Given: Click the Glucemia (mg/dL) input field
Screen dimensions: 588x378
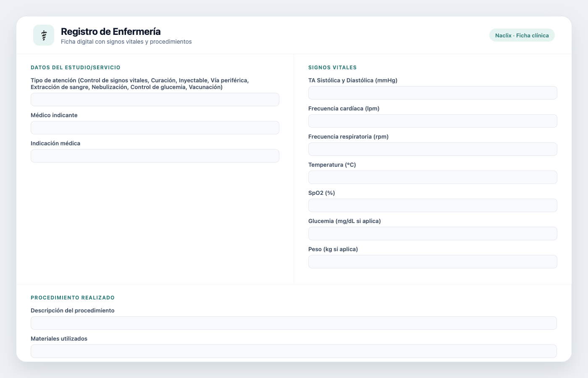Looking at the screenshot, I should (433, 234).
